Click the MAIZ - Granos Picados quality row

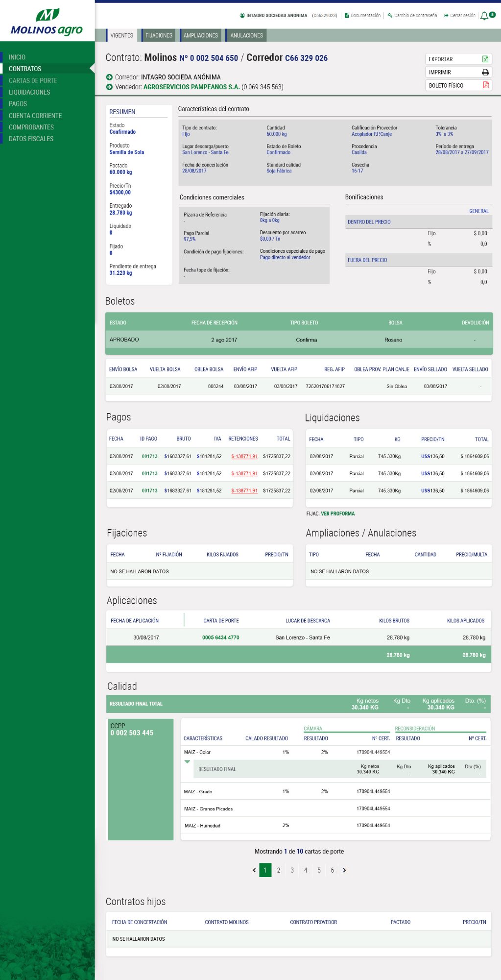[336, 808]
